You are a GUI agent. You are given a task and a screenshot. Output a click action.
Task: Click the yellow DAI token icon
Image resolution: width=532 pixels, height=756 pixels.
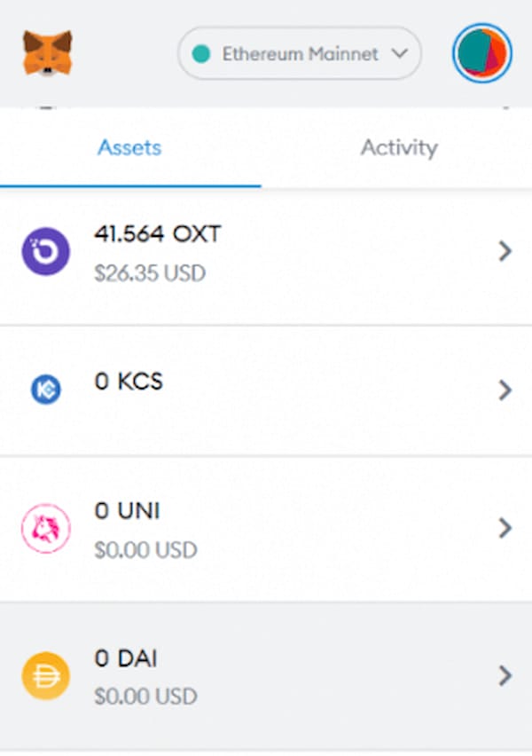coord(46,676)
